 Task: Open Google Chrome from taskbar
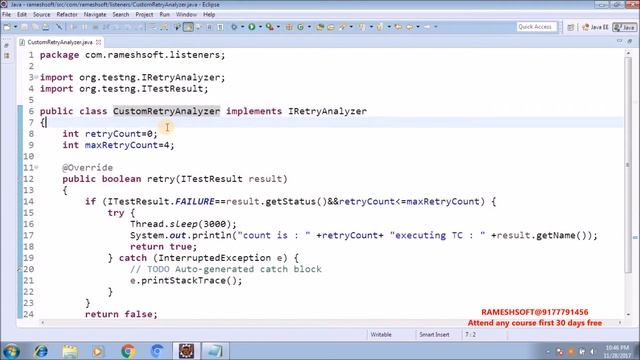point(128,351)
